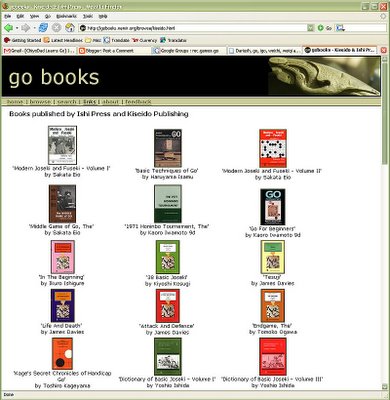
Task: Click the Latest Headlines feed bookmark icon
Action: [x=47, y=40]
